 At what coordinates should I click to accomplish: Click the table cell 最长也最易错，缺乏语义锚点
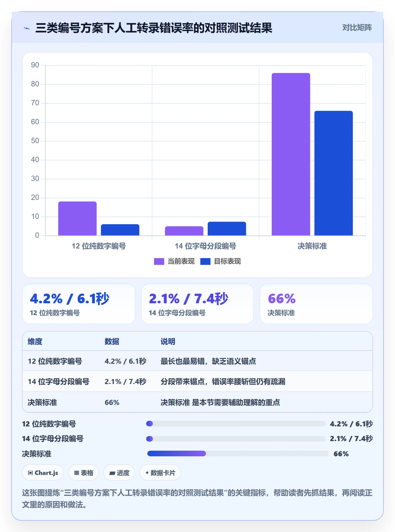pos(208,361)
